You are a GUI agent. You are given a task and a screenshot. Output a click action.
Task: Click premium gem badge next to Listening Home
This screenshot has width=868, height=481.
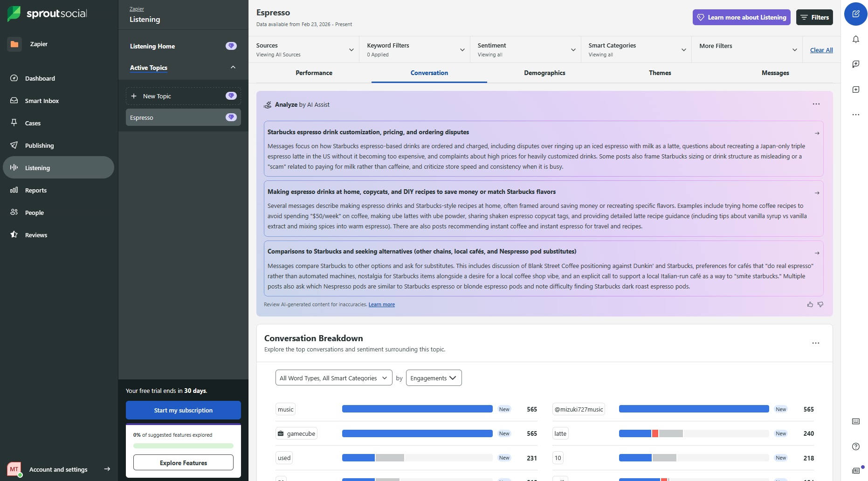pyautogui.click(x=231, y=46)
